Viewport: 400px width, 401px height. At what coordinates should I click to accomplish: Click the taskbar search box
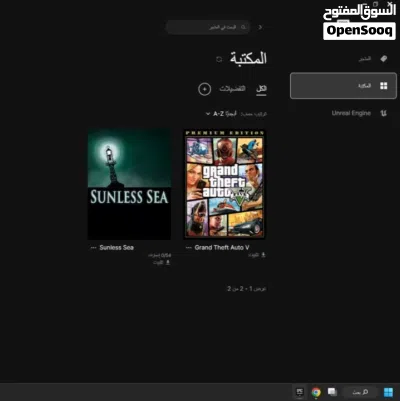point(360,392)
